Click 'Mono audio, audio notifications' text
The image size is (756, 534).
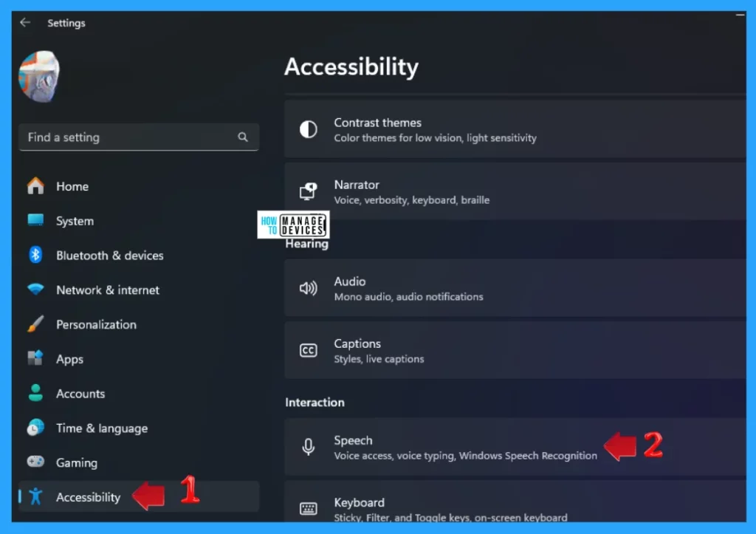point(408,297)
